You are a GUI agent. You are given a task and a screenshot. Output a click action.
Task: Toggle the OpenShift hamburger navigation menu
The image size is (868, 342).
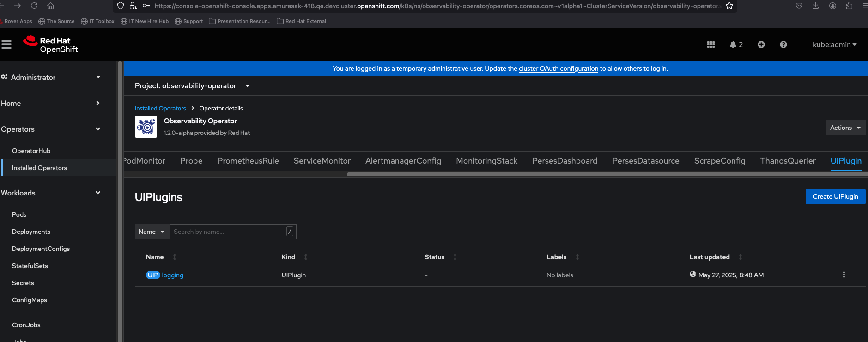[6, 44]
